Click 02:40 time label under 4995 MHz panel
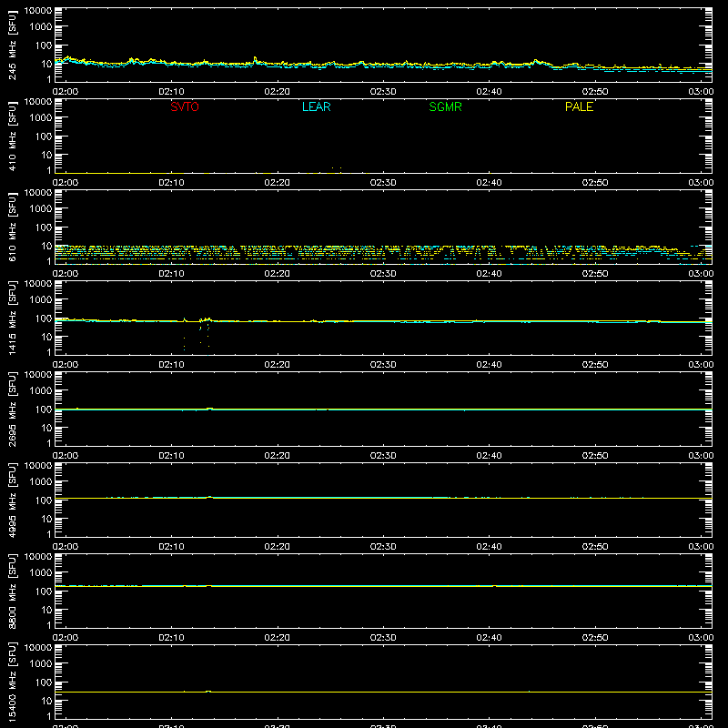Viewport: 728px width, 728px height. [489, 547]
